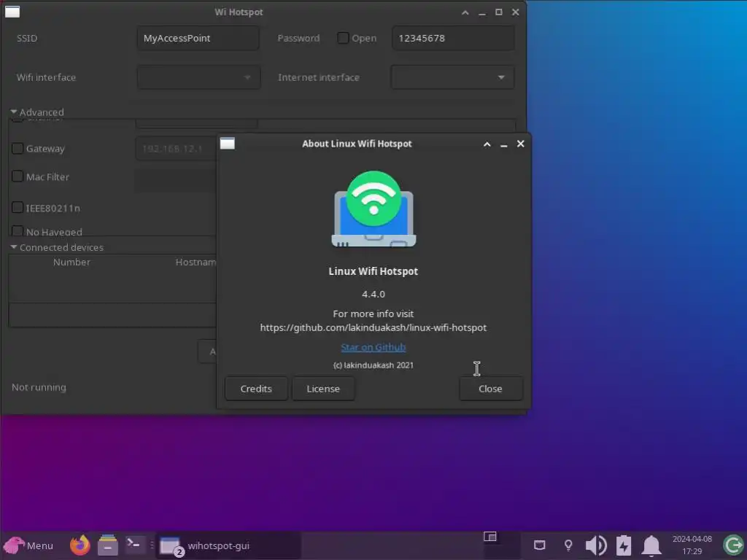Click the About dialog window menu icon
Viewport: 747px width, 560px height.
(x=228, y=144)
